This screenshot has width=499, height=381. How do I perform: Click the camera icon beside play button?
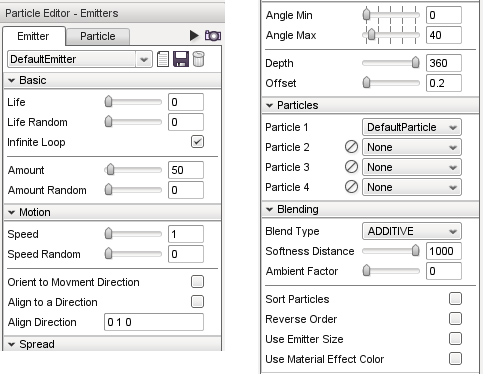tap(213, 35)
